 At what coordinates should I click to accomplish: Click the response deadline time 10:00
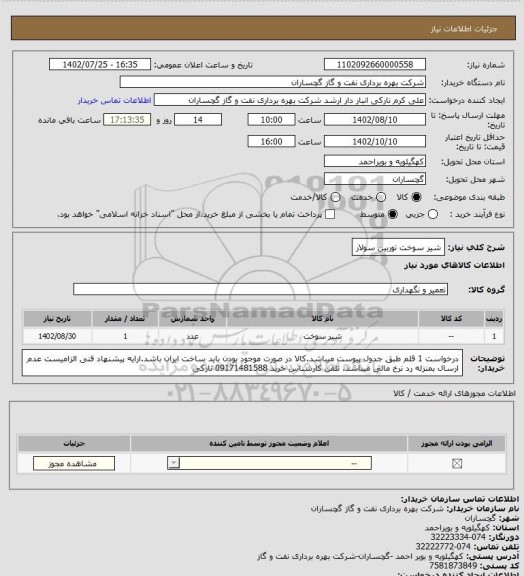point(272,120)
